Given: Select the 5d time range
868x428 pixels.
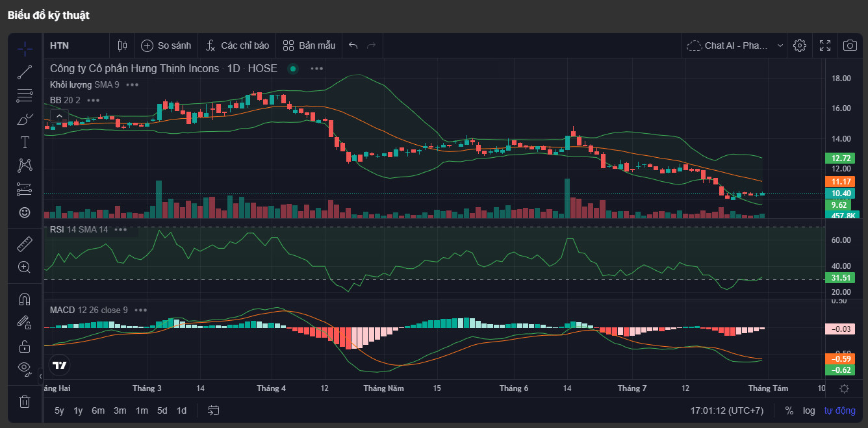Looking at the screenshot, I should [162, 410].
